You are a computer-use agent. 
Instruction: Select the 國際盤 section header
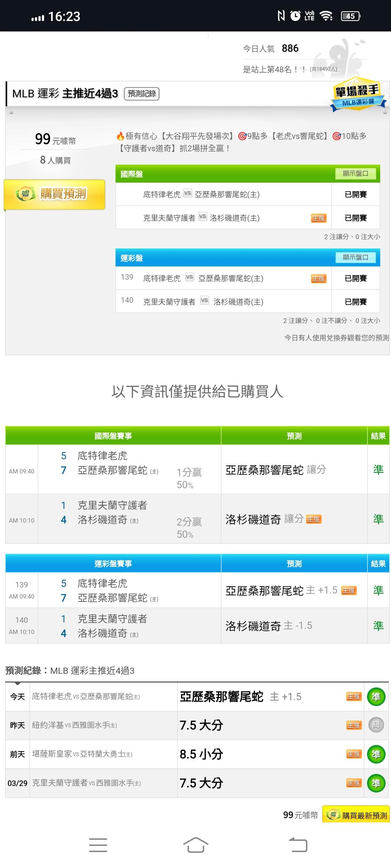(x=248, y=174)
